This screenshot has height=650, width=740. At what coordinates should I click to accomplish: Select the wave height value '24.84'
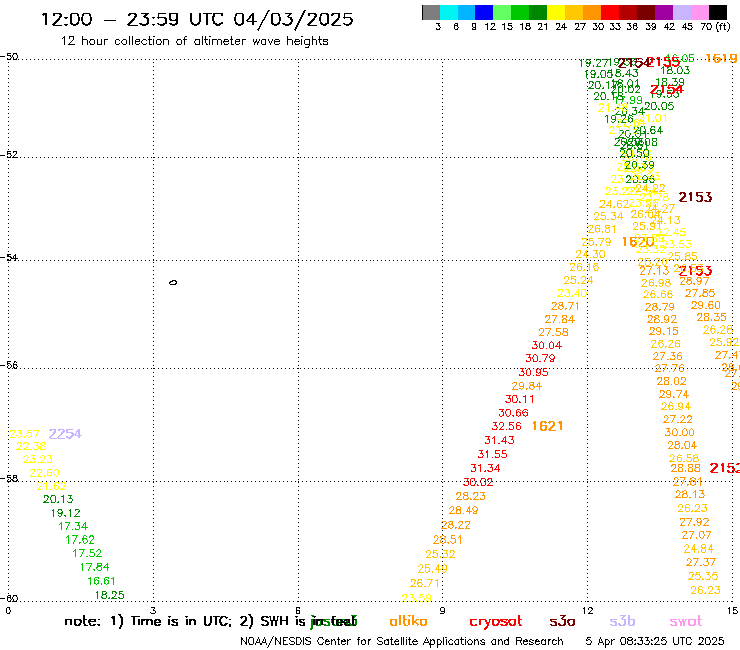(x=698, y=549)
